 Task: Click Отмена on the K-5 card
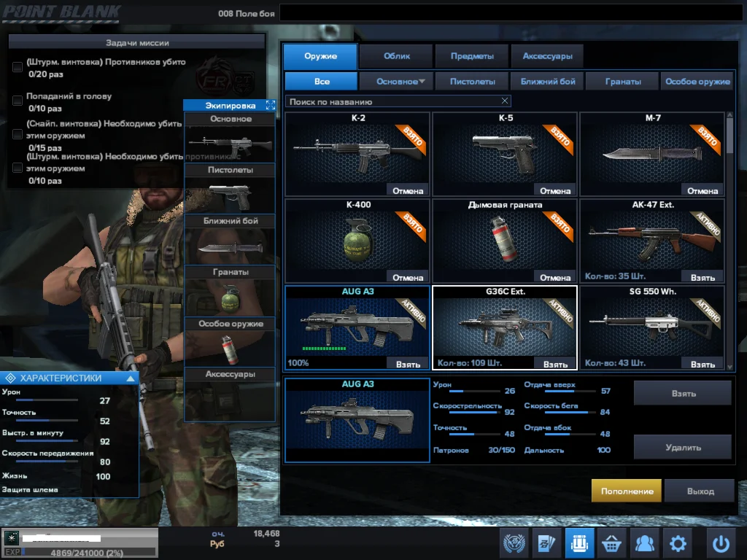tap(555, 191)
